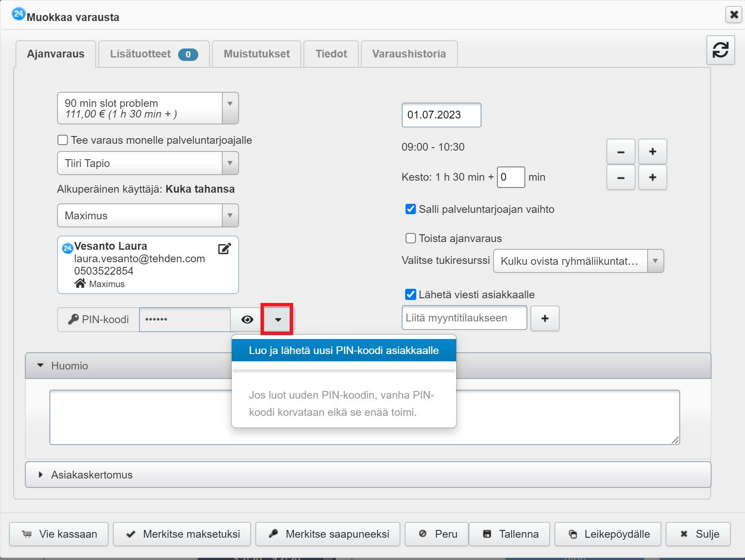This screenshot has width=745, height=560.
Task: Click plus button beside time 09:00 - 10:30
Action: pos(652,151)
